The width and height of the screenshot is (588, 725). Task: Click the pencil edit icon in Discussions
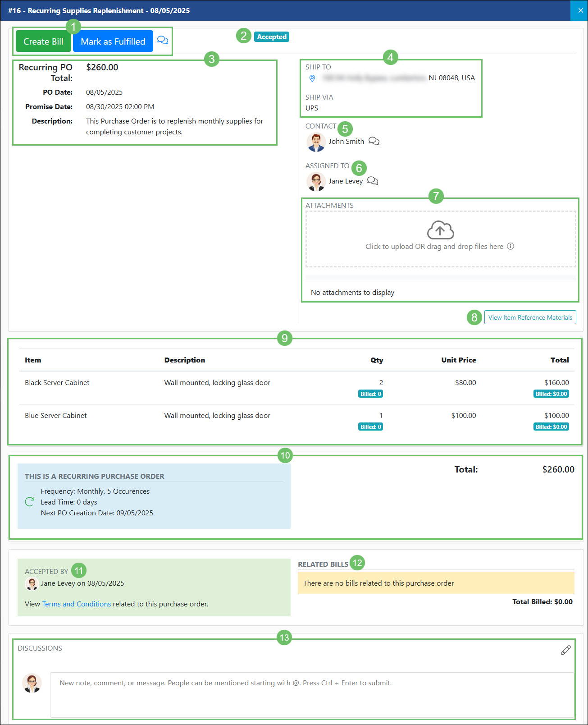(x=566, y=650)
